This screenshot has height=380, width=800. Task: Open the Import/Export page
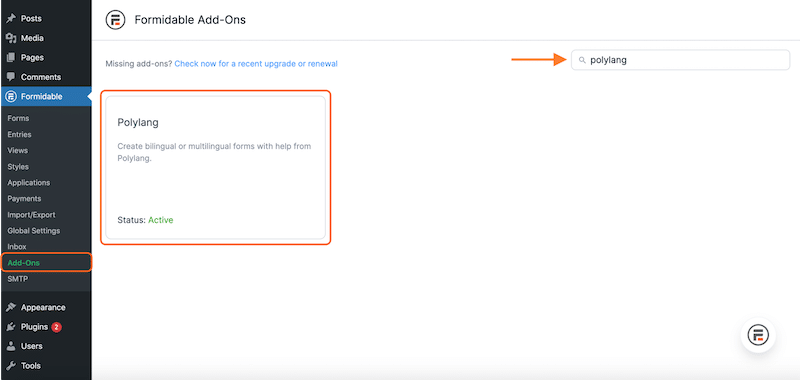[x=31, y=215]
